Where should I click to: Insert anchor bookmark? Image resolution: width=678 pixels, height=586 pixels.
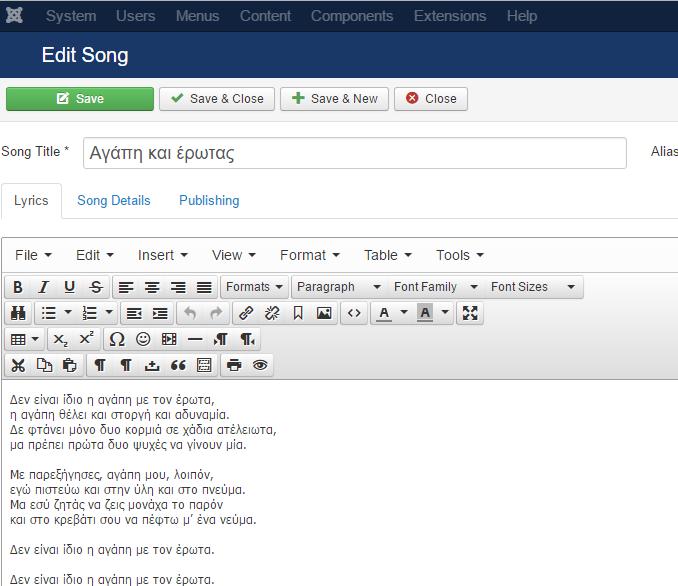point(298,313)
